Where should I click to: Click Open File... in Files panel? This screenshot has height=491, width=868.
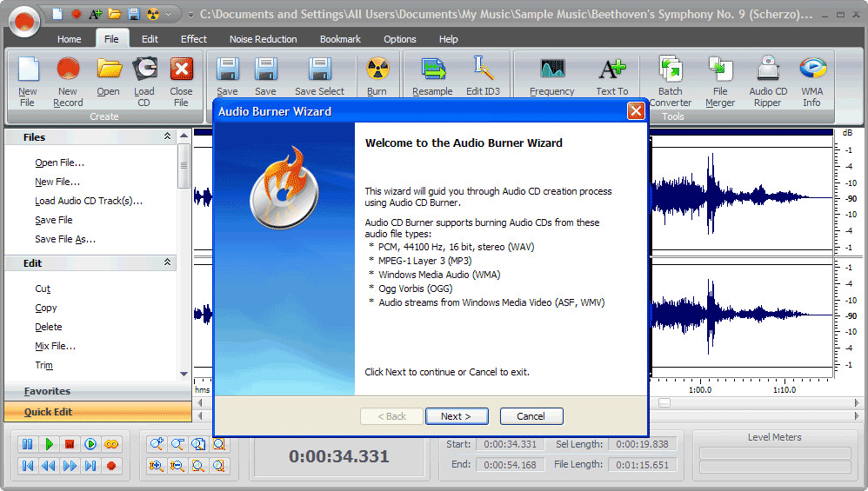tap(60, 163)
